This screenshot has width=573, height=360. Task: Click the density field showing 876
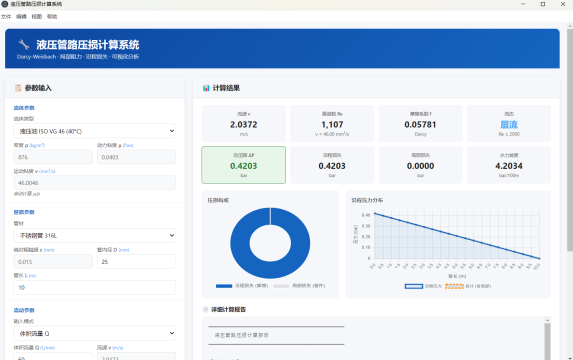[x=53, y=157]
